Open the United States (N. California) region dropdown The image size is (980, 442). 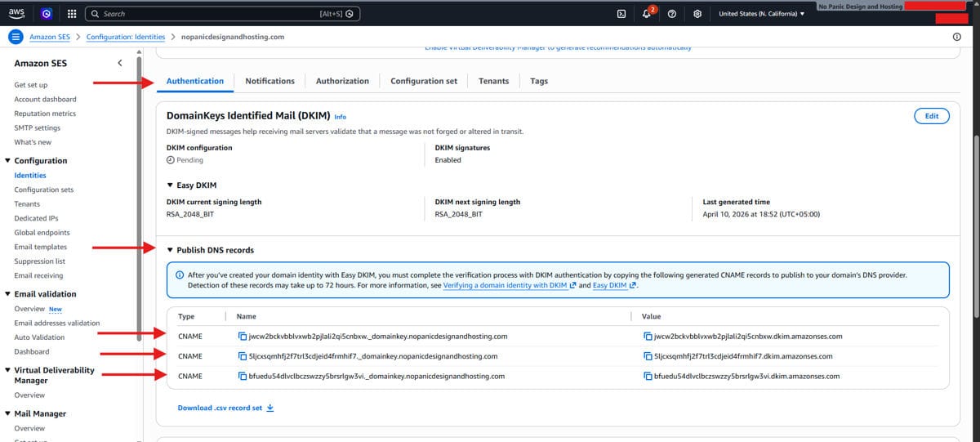761,14
